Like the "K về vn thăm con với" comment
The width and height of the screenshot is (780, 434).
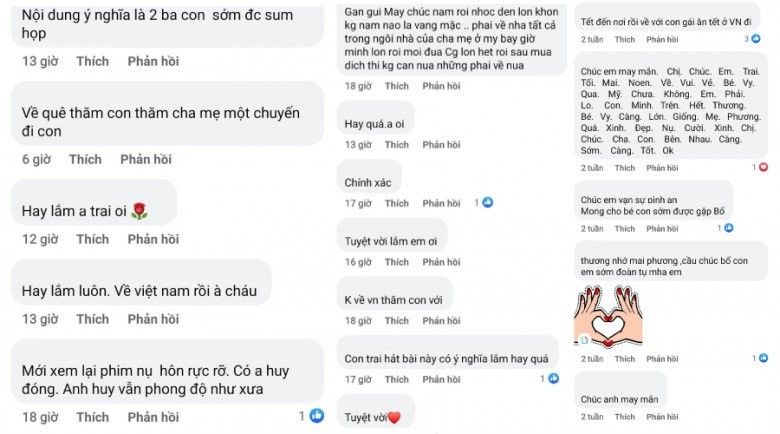pyautogui.click(x=397, y=321)
